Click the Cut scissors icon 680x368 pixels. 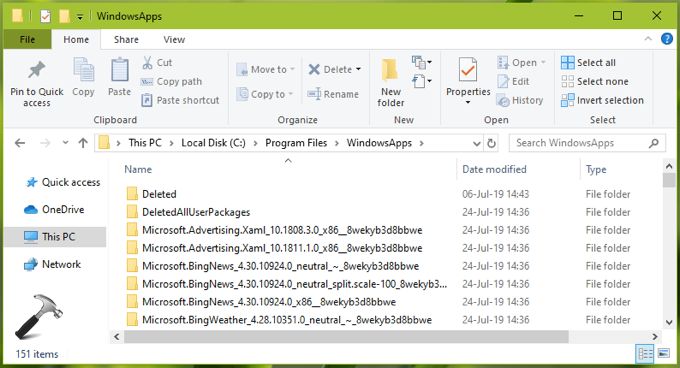[147, 62]
